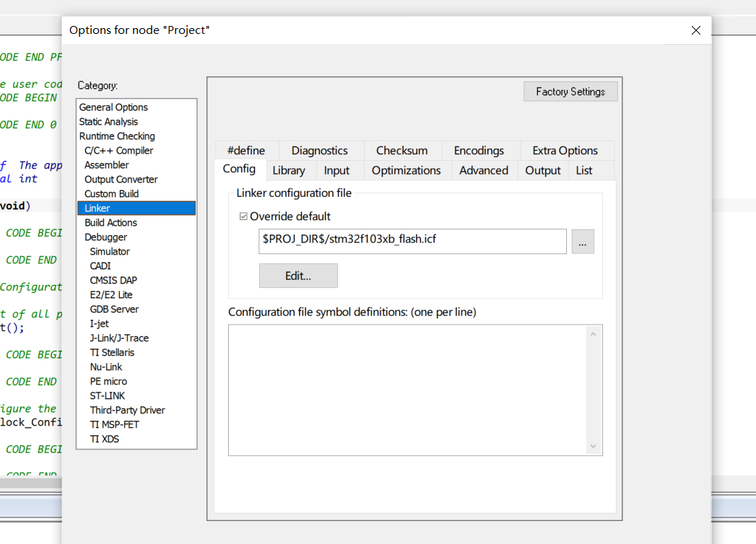The height and width of the screenshot is (544, 756).
Task: Select C/C++ Compiler category
Action: [x=118, y=150]
